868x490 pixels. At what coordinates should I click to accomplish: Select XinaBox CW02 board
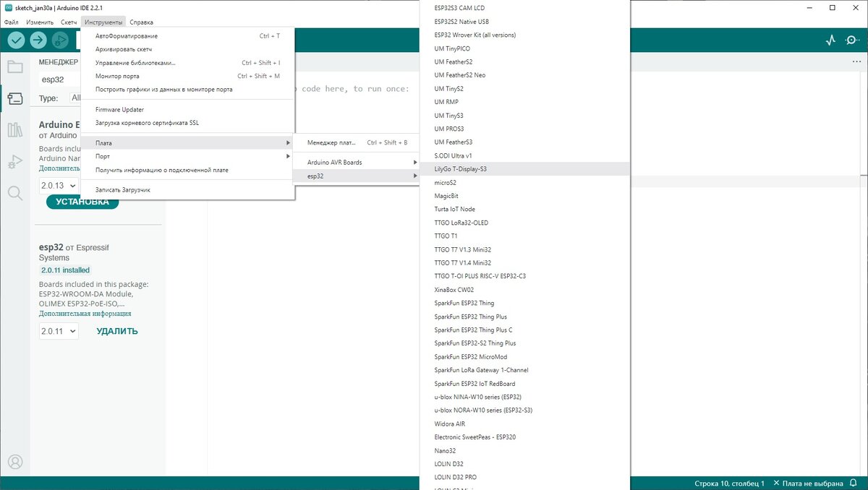524,289
